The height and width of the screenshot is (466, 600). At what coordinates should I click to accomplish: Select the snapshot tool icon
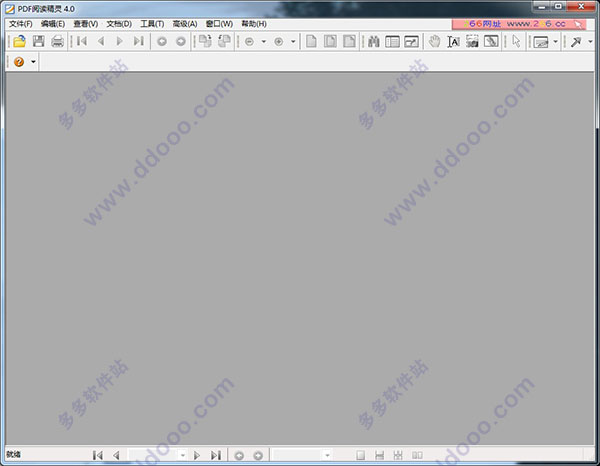[472, 41]
